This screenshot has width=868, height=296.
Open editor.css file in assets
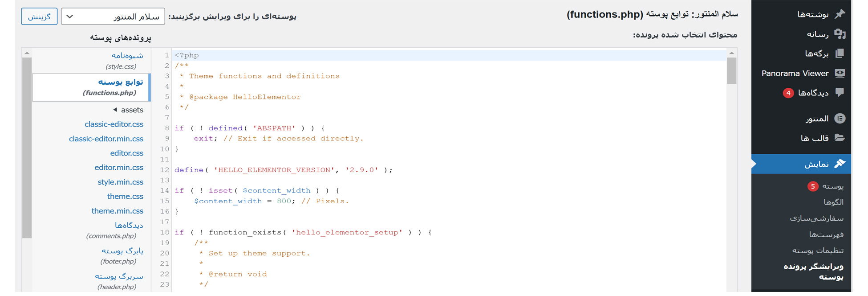point(127,153)
